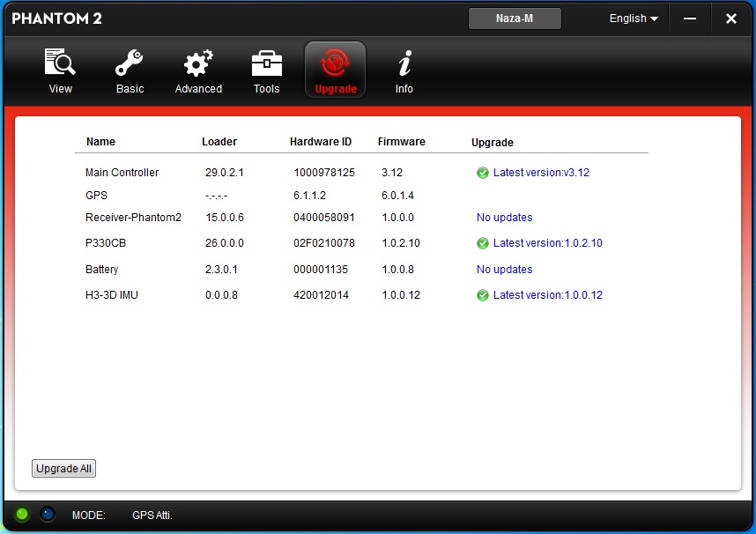Click green checkmark for H3-3D IMU version
756x534 pixels.
(x=483, y=295)
